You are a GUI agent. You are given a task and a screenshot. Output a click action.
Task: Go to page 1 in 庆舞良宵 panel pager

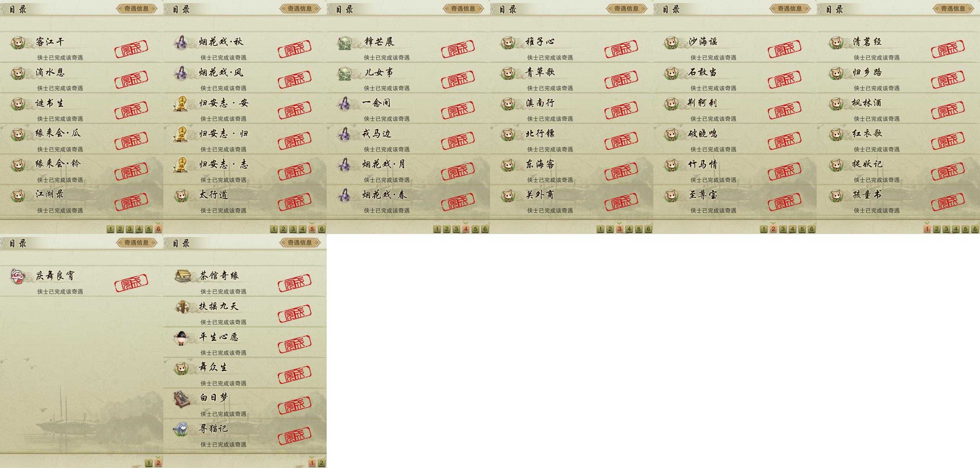point(149,463)
